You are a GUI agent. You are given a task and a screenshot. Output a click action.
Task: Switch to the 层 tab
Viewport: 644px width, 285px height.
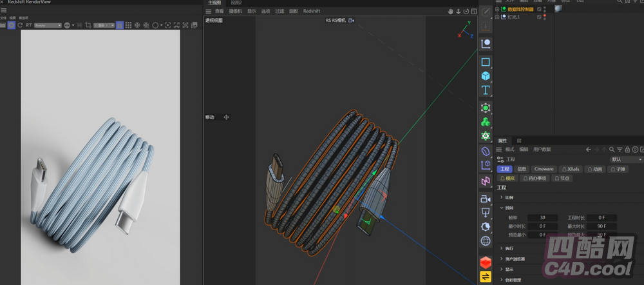519,140
